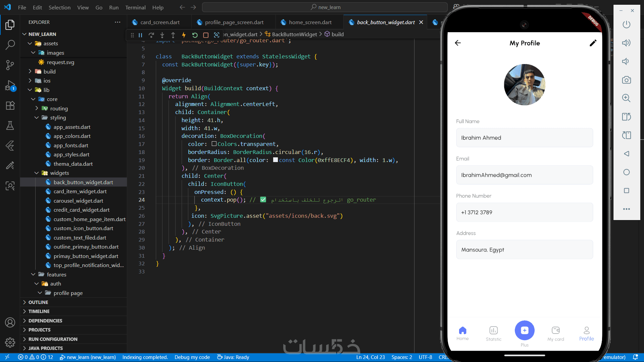
Task: Click the Colors.transparent color swatch
Action: (214, 144)
